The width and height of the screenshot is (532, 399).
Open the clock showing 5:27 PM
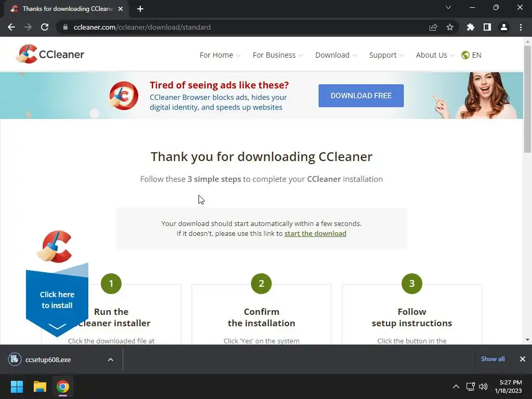(x=508, y=387)
